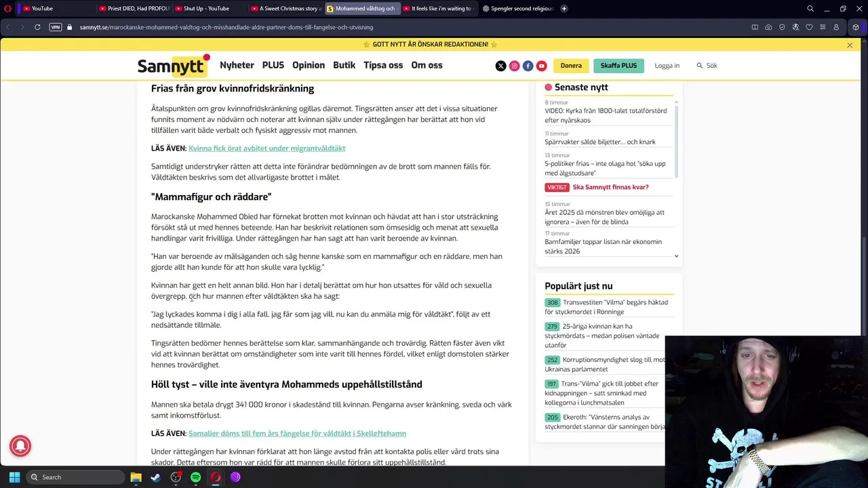Image resolution: width=868 pixels, height=488 pixels.
Task: Click the Skaffa PLUS button
Action: click(618, 66)
